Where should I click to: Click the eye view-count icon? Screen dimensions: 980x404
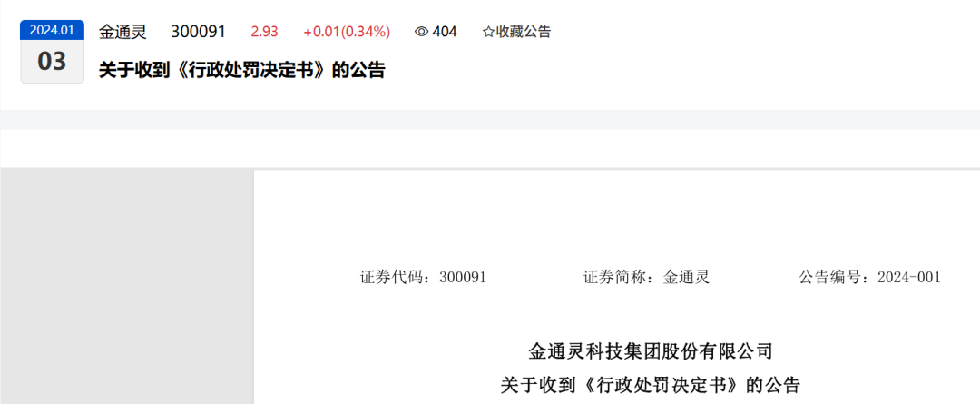click(x=422, y=32)
